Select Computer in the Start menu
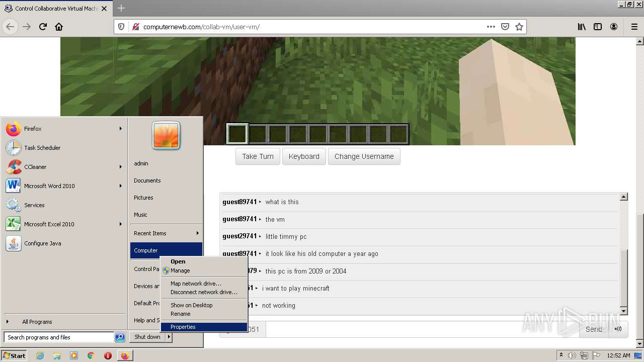Viewport: 644px width, 362px height. pos(166,250)
